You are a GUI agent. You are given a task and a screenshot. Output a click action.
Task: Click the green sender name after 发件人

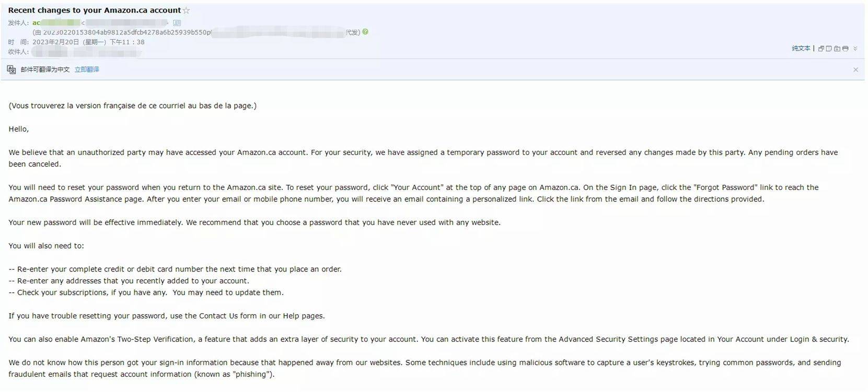56,23
